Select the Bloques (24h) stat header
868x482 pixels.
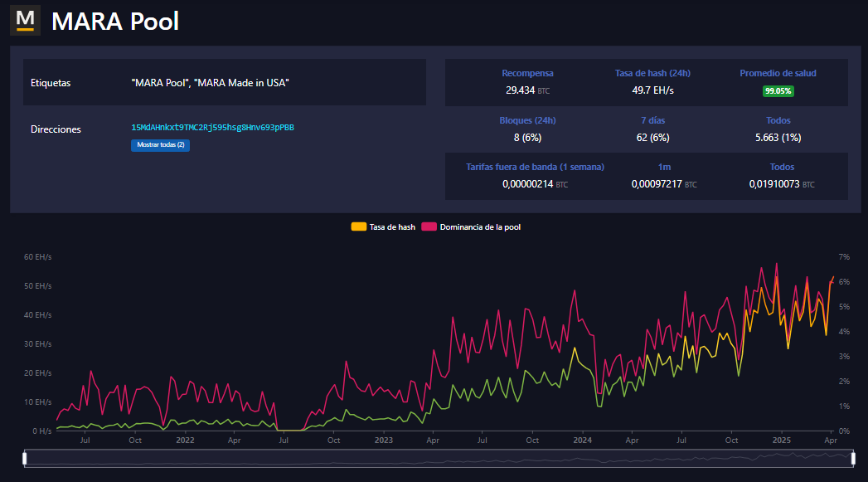click(527, 120)
